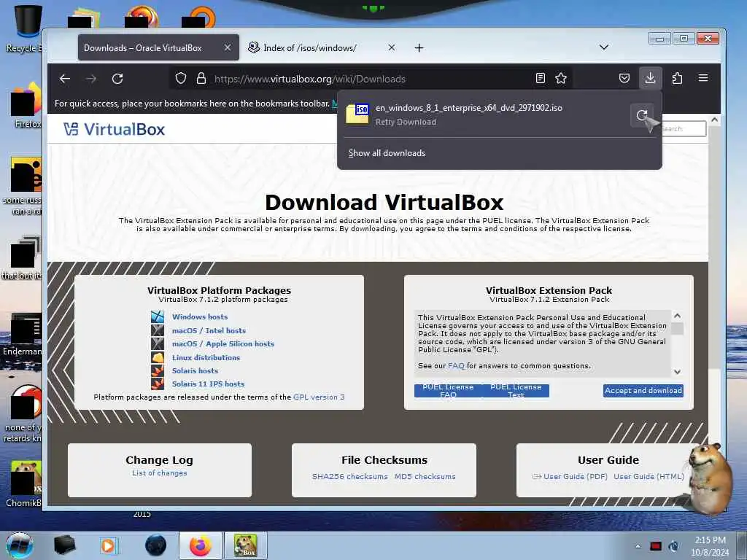Reload the page with the refresh icon

click(117, 79)
